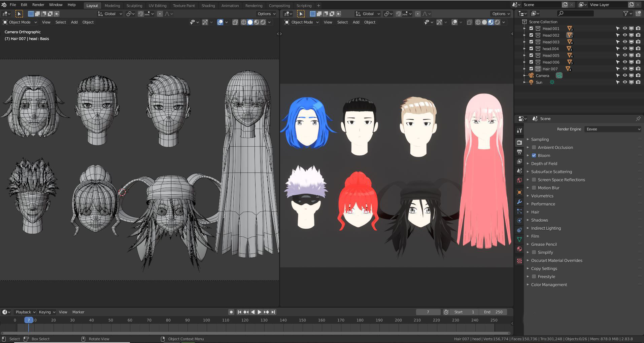Open the Object Data mesh tab

point(519,239)
